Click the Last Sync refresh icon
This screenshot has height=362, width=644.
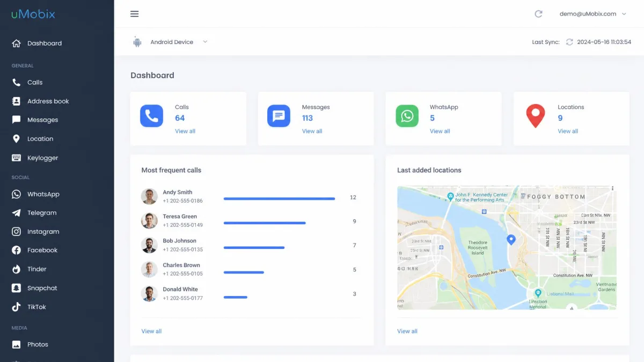pos(569,42)
